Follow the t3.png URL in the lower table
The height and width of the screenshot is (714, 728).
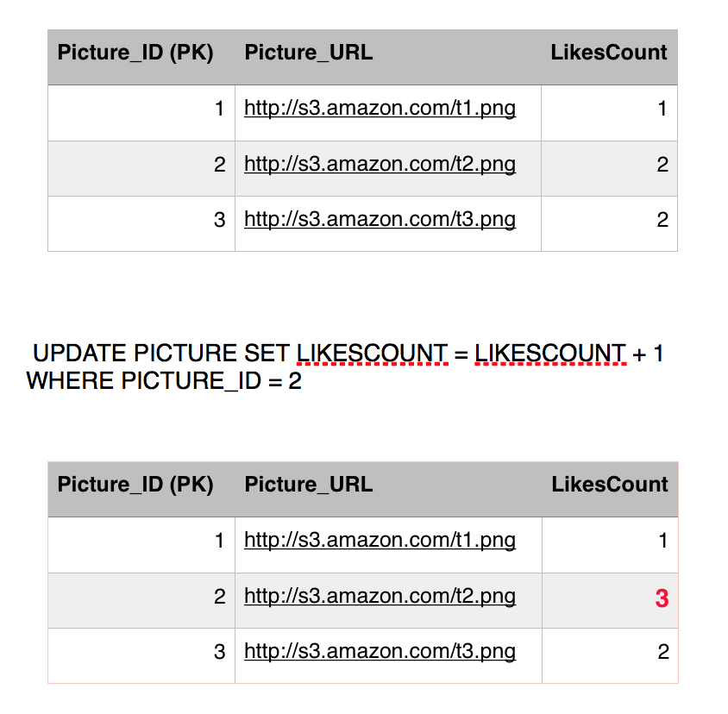point(380,651)
